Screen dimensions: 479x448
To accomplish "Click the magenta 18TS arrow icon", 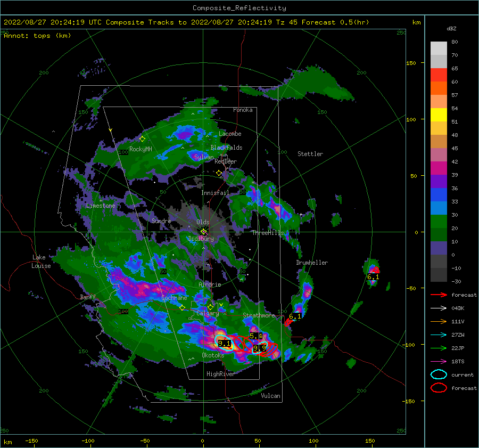I will 439,362.
